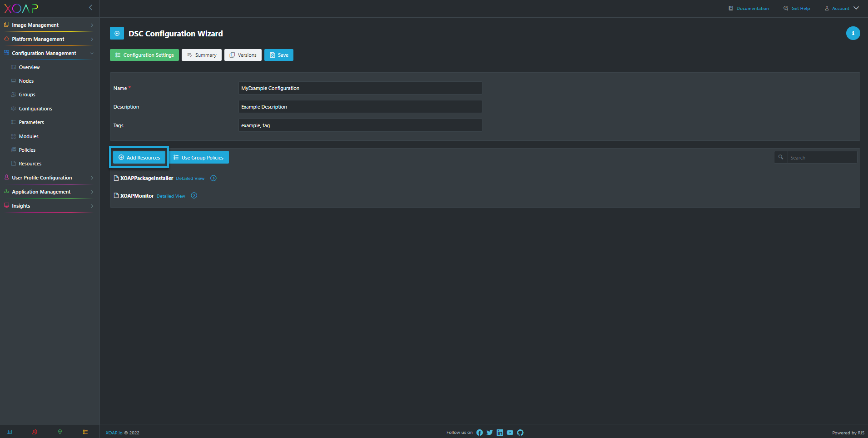868x438 pixels.
Task: Click the Description input field
Action: (x=360, y=106)
